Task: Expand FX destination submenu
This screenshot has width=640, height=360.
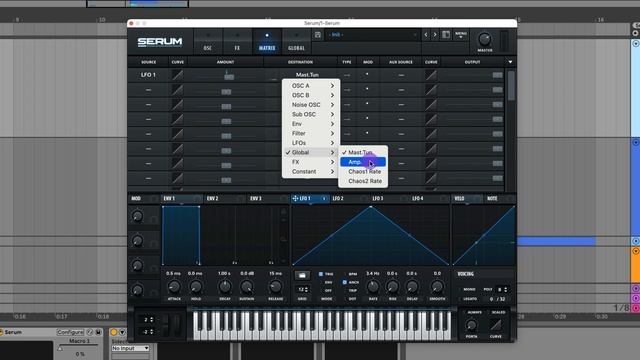Action: click(311, 162)
